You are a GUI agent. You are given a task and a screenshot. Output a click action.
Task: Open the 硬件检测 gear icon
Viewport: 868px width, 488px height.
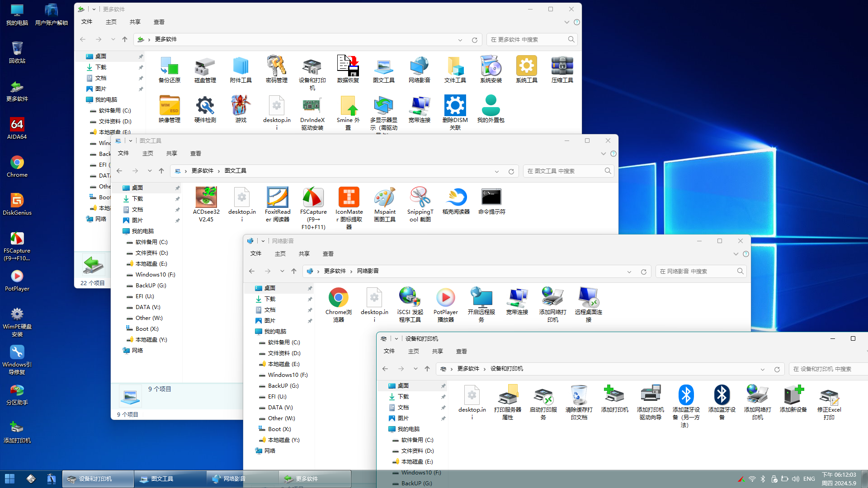click(x=205, y=109)
